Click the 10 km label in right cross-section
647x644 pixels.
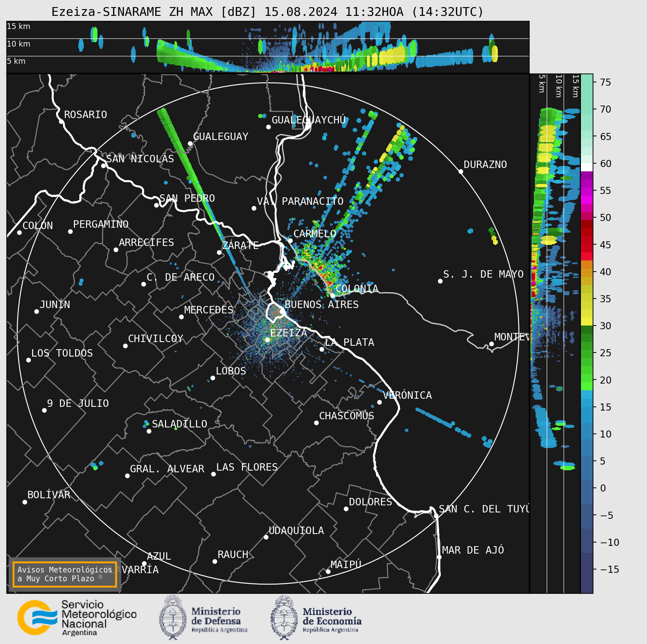[x=559, y=86]
